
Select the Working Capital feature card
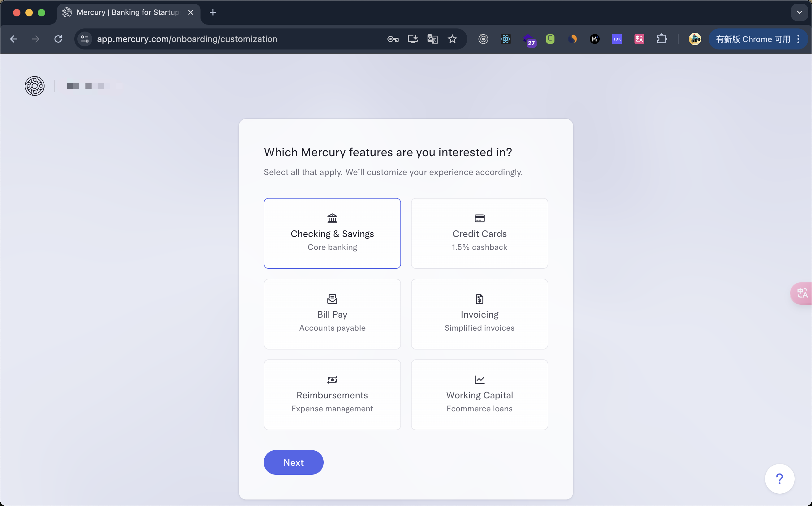pos(480,395)
